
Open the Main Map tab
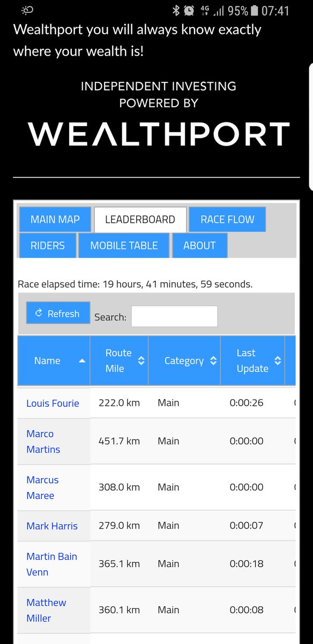pos(55,219)
